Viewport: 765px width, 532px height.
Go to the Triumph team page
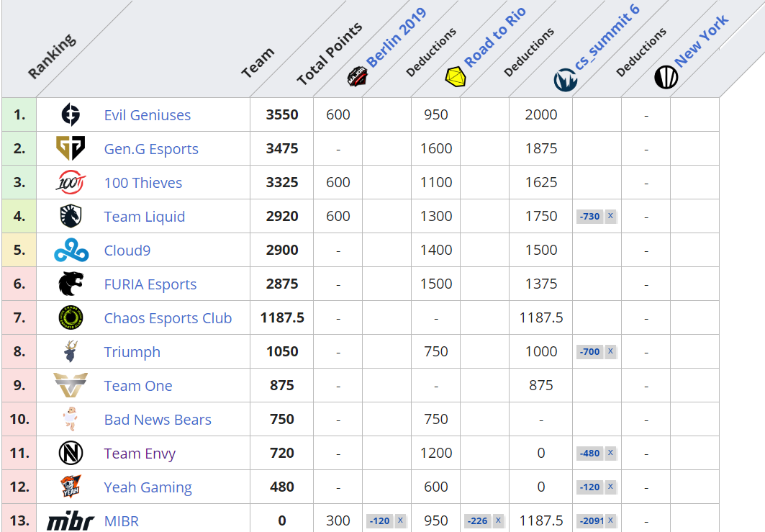point(132,352)
